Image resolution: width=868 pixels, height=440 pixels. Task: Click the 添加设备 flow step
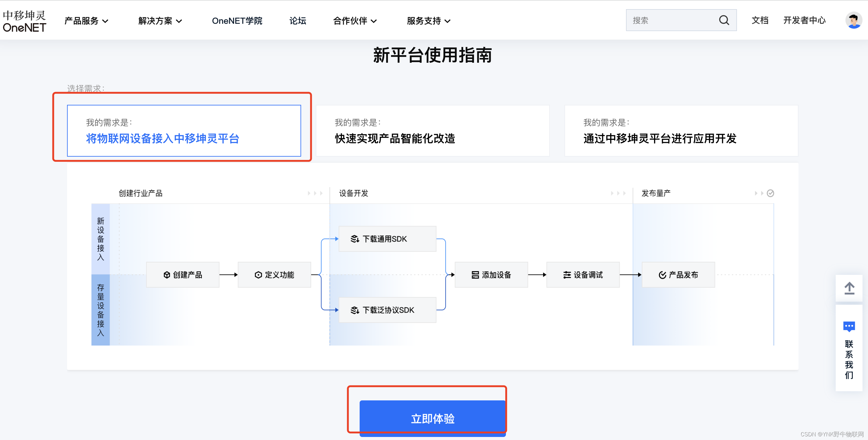(491, 275)
